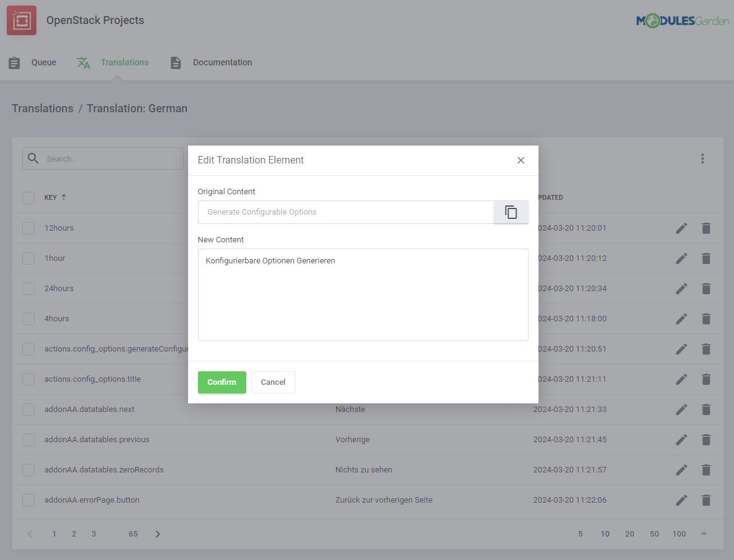Go to the previous results page

[x=29, y=533]
